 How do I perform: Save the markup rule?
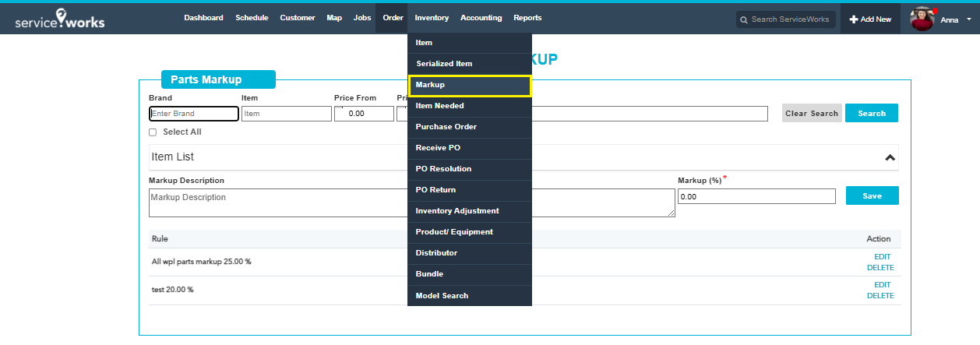point(872,196)
